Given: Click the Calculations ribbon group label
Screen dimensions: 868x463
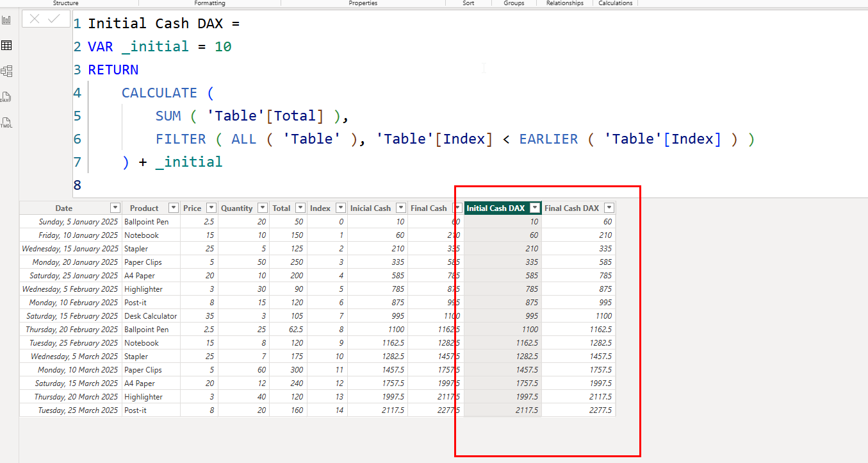Looking at the screenshot, I should [616, 3].
